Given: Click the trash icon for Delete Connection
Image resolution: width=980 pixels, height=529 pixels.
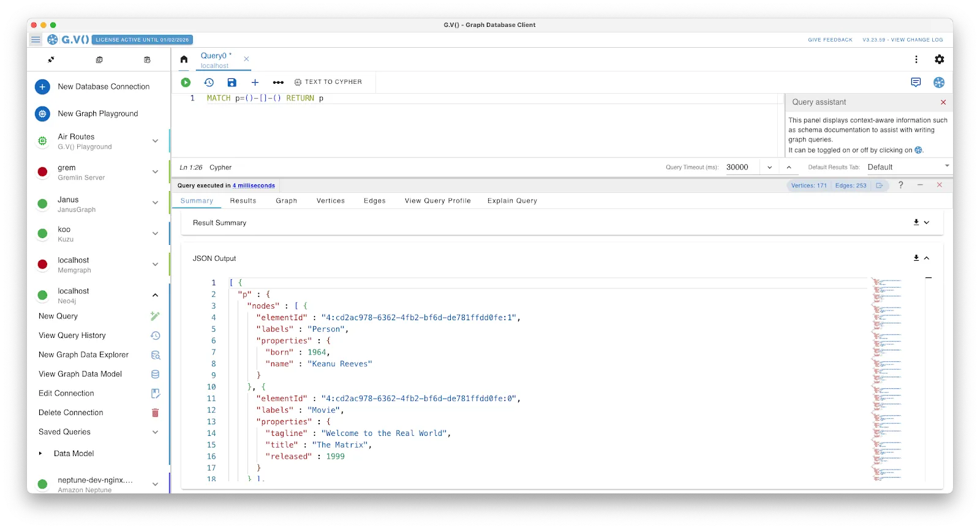Looking at the screenshot, I should pos(155,413).
